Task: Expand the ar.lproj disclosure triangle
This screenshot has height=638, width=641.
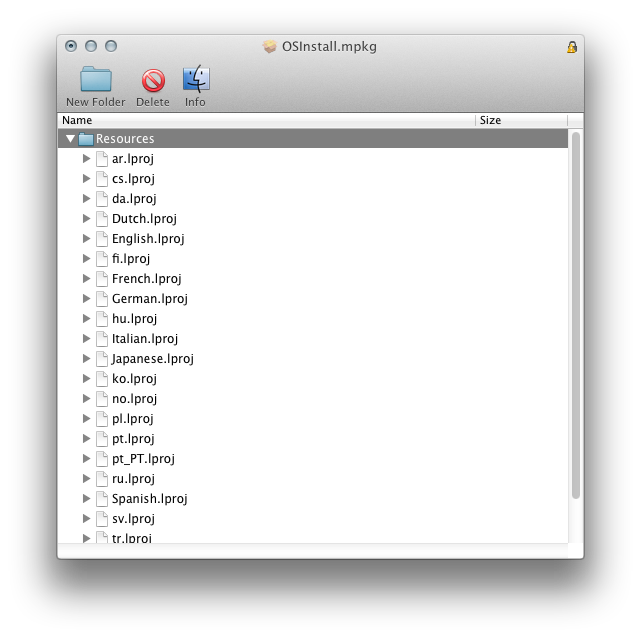Action: 86,159
